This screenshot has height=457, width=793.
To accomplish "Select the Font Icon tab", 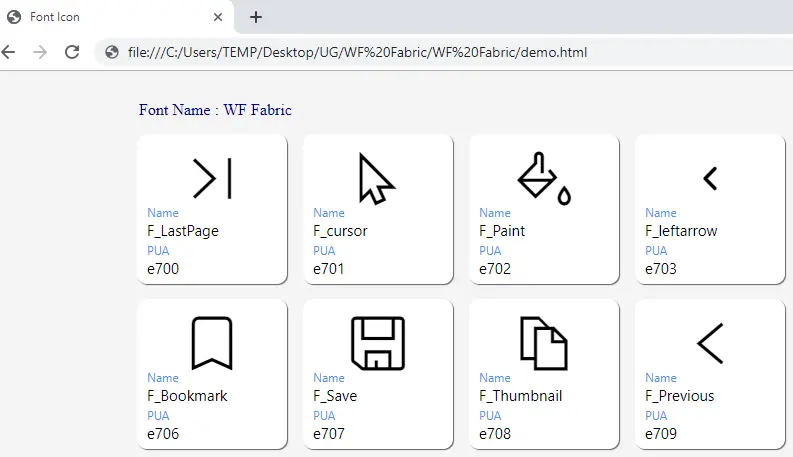I will [116, 17].
